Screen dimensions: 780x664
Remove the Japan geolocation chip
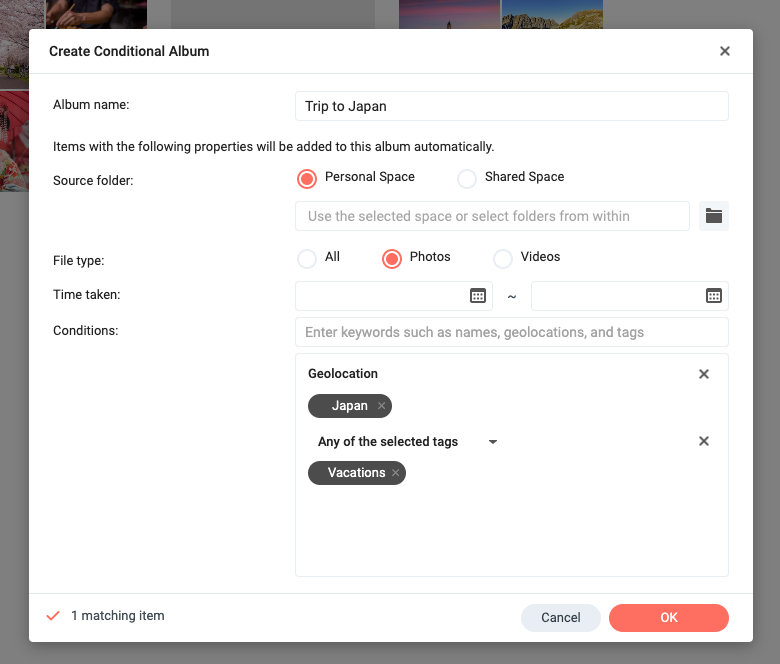[381, 406]
